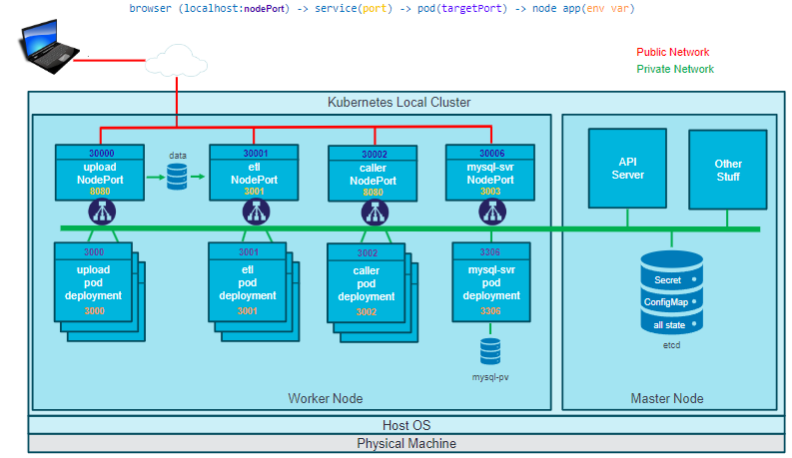Select the upload NodePort service box
This screenshot has width=792, height=458.
point(100,173)
